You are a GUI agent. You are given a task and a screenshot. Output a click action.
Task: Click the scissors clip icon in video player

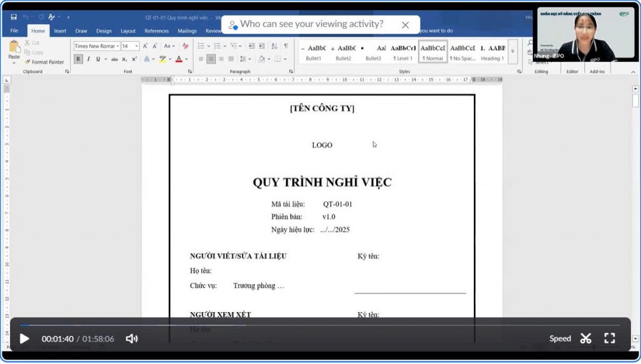point(585,338)
